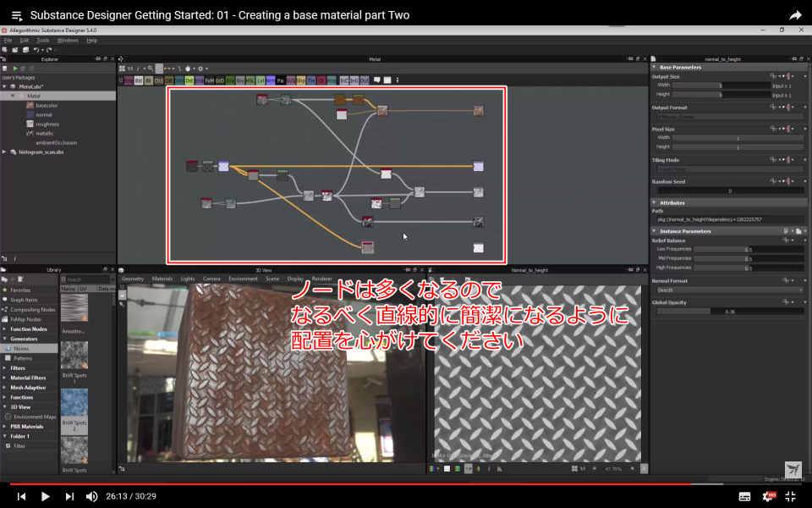Add a Gradient Map node via Gra button
Screen dimensions: 812x508
(x=230, y=80)
